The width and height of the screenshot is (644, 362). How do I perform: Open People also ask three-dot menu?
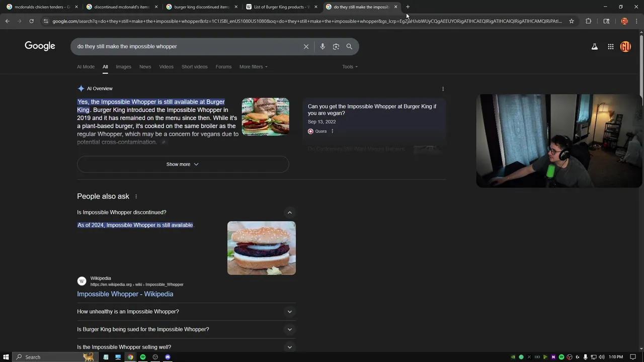coord(136,196)
